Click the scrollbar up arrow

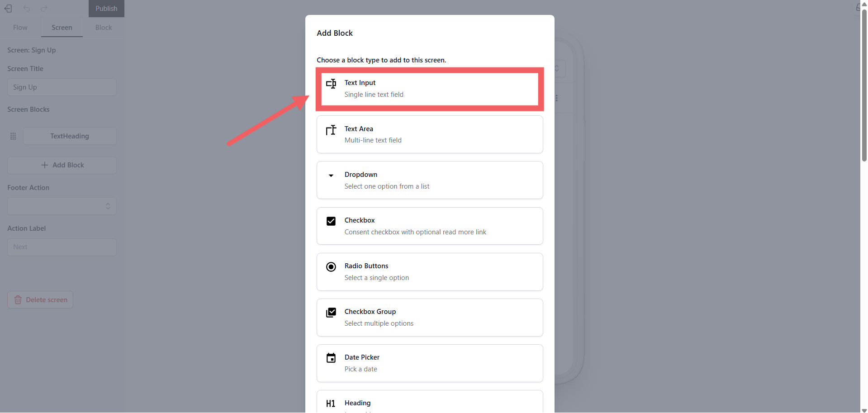(x=864, y=4)
